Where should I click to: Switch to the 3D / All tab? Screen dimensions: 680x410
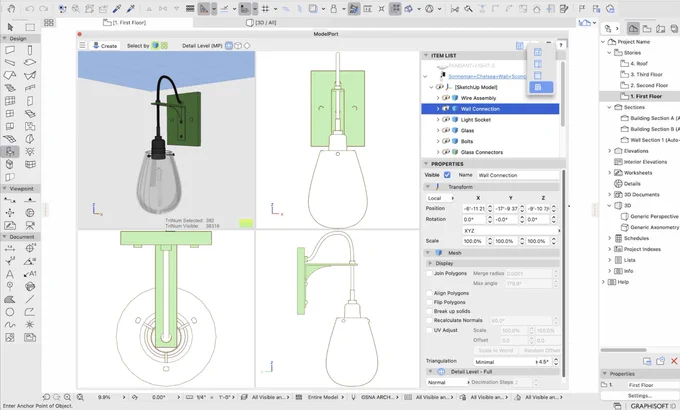261,23
